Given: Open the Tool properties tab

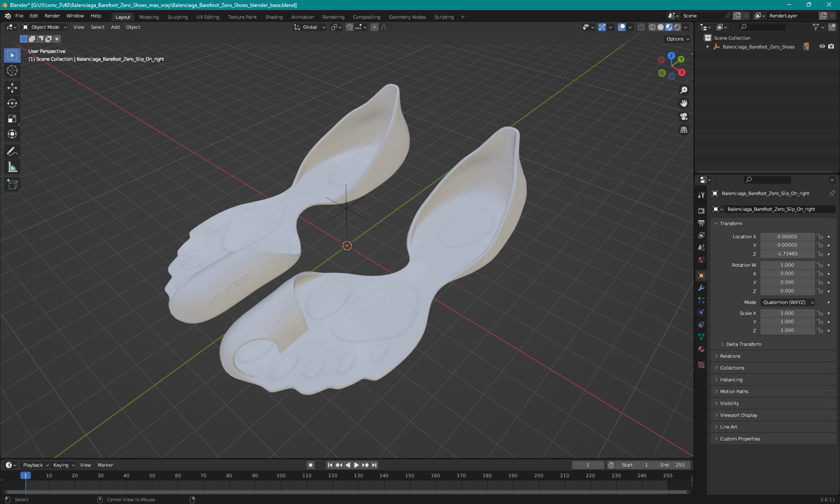Looking at the screenshot, I should [701, 195].
